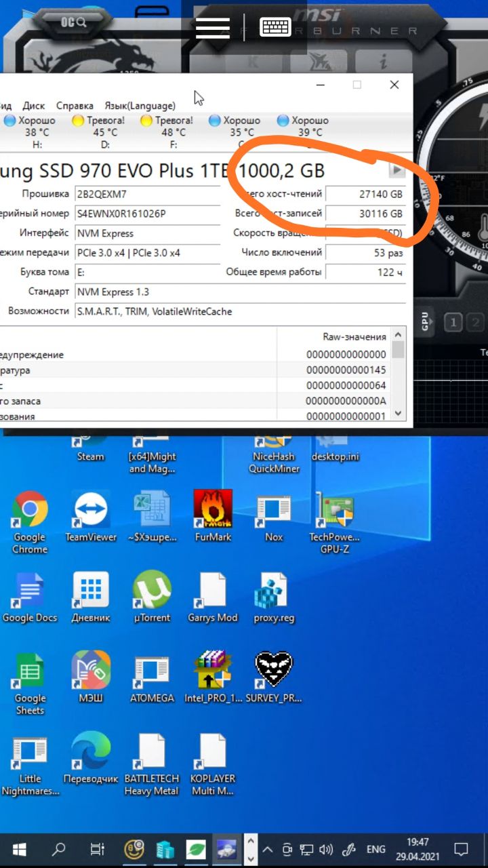
Task: Click total working time 122 ч
Action: pyautogui.click(x=365, y=273)
